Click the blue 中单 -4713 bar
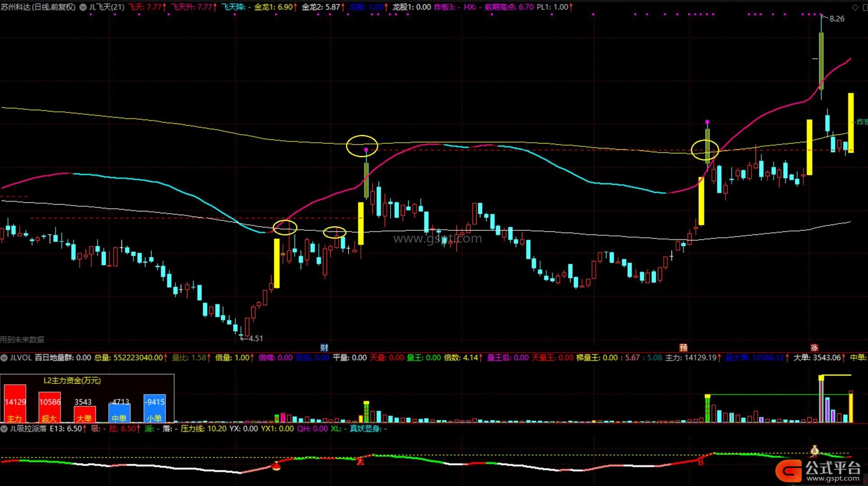The width and height of the screenshot is (868, 486). pos(119,413)
